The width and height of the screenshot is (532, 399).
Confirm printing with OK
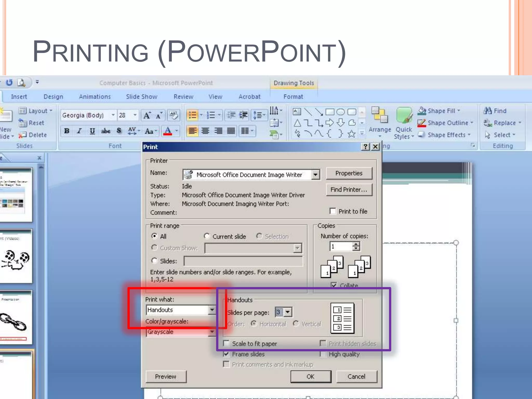click(311, 376)
